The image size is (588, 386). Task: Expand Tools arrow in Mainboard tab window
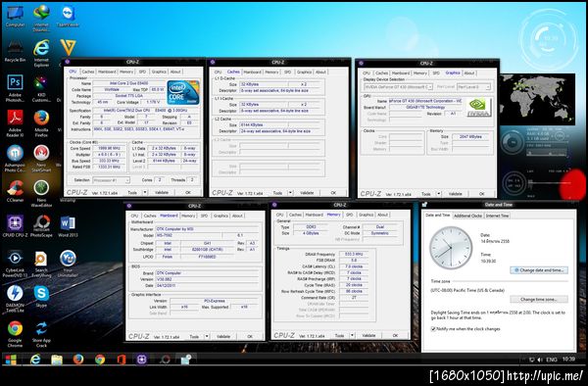pos(206,337)
